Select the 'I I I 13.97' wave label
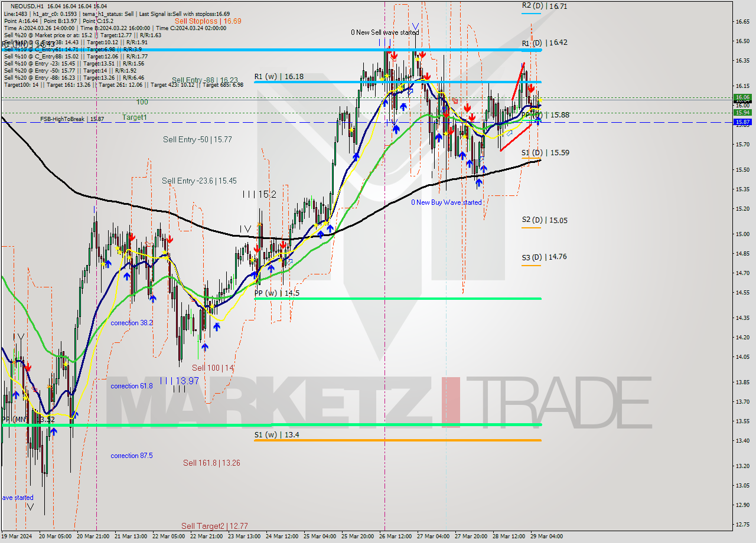 [x=179, y=381]
